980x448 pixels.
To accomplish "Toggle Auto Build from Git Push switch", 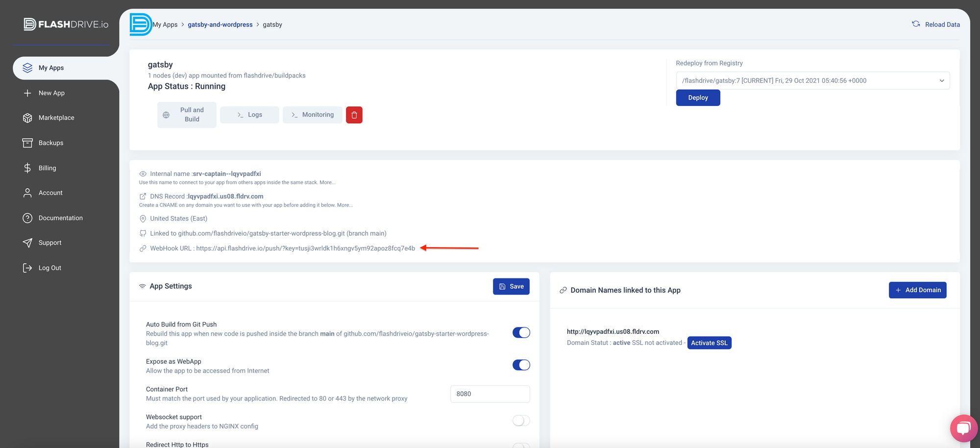I will (521, 333).
